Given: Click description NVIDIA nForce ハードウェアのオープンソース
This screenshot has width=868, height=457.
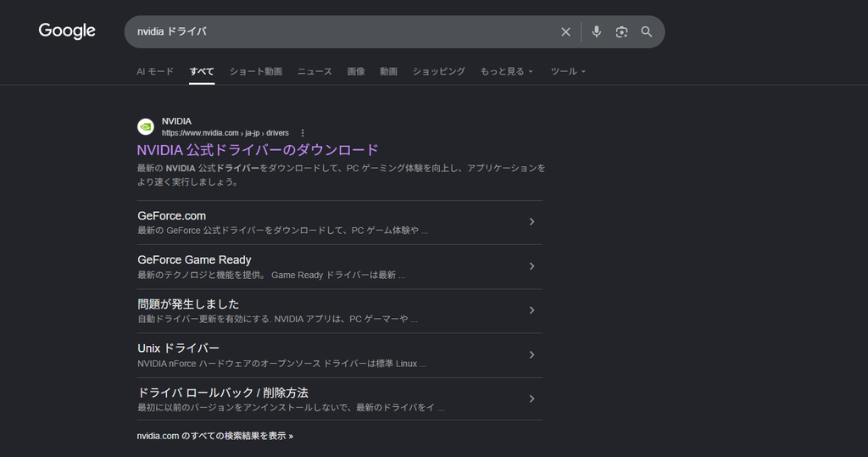Looking at the screenshot, I should point(281,364).
